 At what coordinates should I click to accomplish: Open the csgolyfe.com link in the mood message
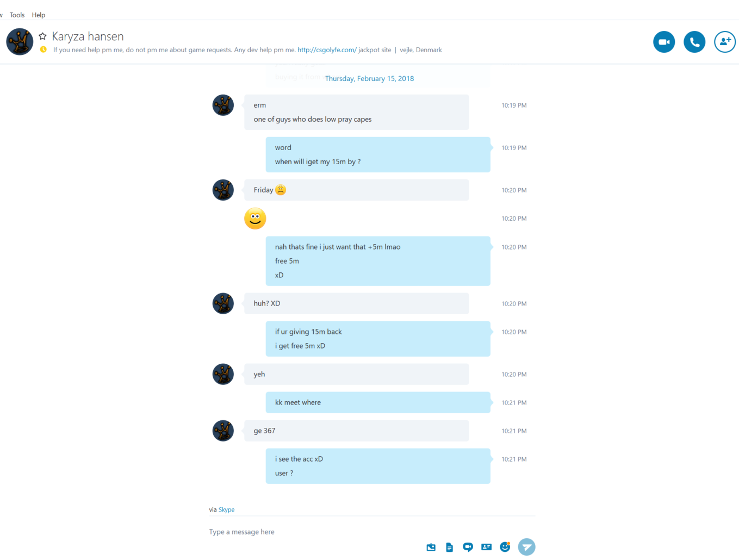click(x=327, y=49)
